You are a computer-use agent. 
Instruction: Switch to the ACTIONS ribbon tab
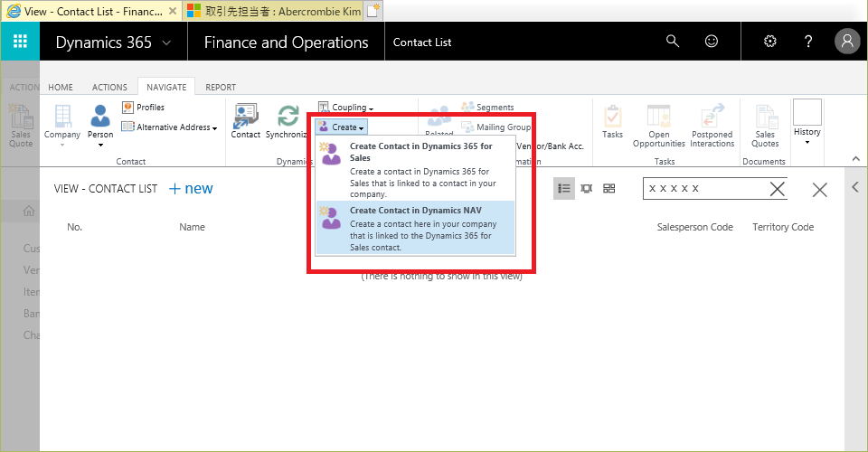click(109, 88)
